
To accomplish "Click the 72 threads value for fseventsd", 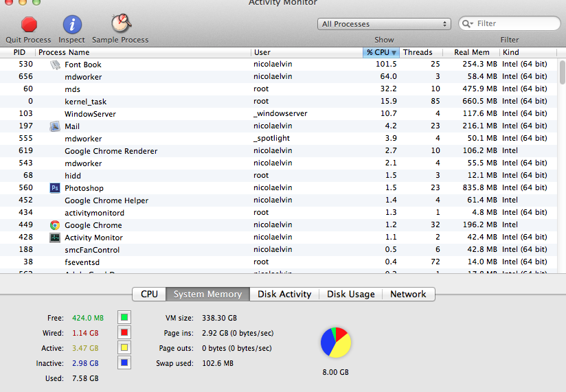I will (x=435, y=262).
